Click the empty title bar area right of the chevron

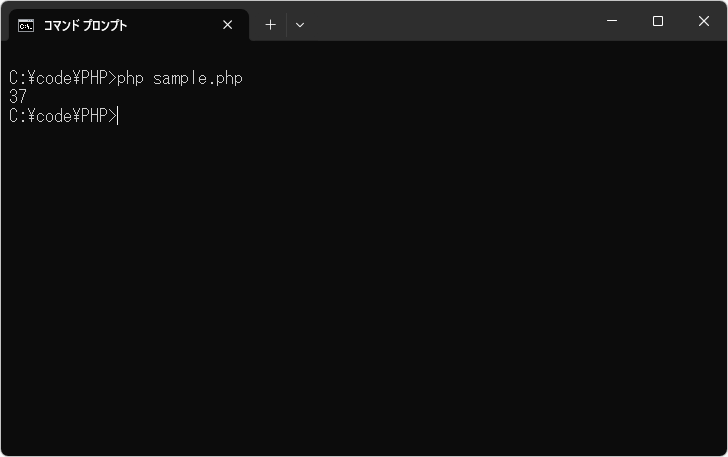450,21
